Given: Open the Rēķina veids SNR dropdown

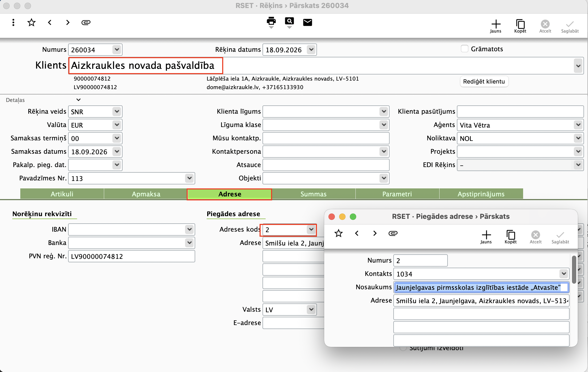Looking at the screenshot, I should pyautogui.click(x=117, y=112).
